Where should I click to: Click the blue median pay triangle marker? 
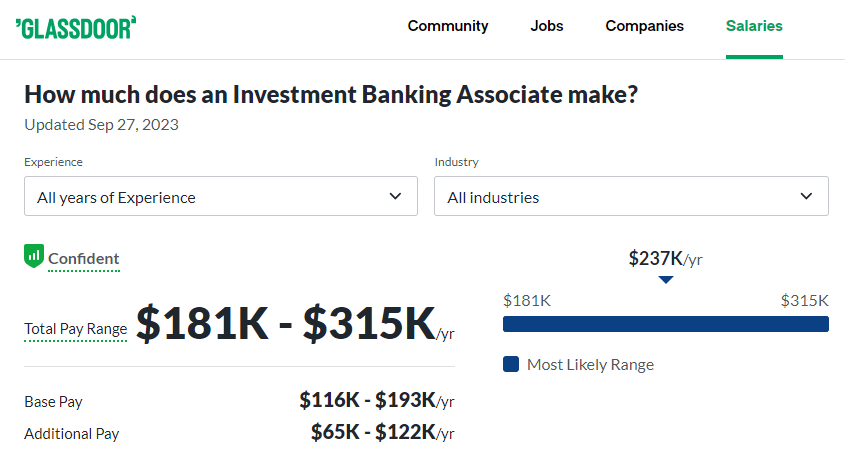[x=666, y=280]
